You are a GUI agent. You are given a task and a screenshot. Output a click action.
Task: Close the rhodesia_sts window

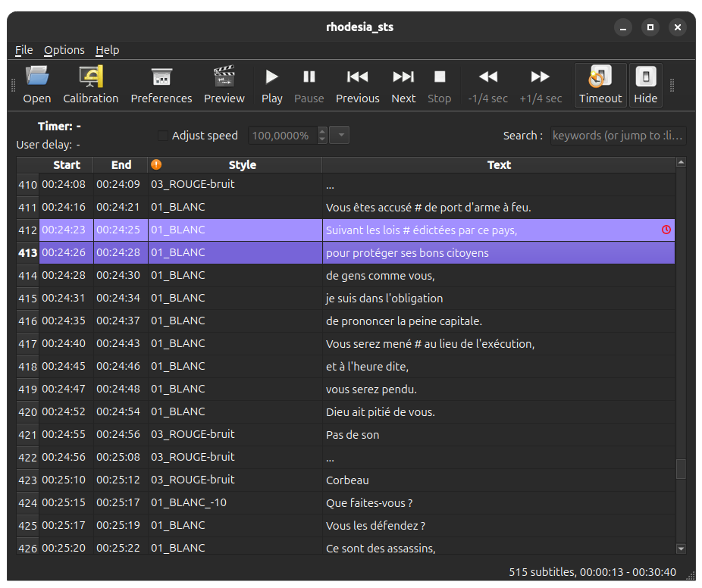click(678, 27)
